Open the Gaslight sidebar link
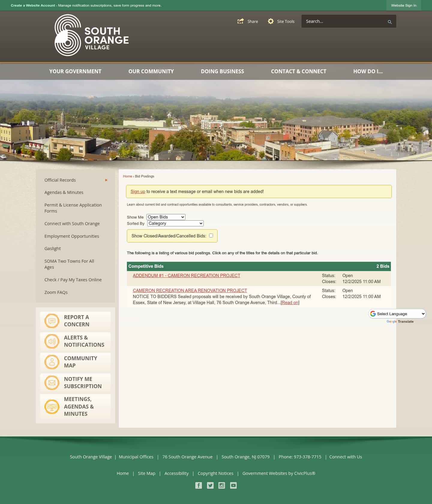The image size is (432, 504). point(52,249)
